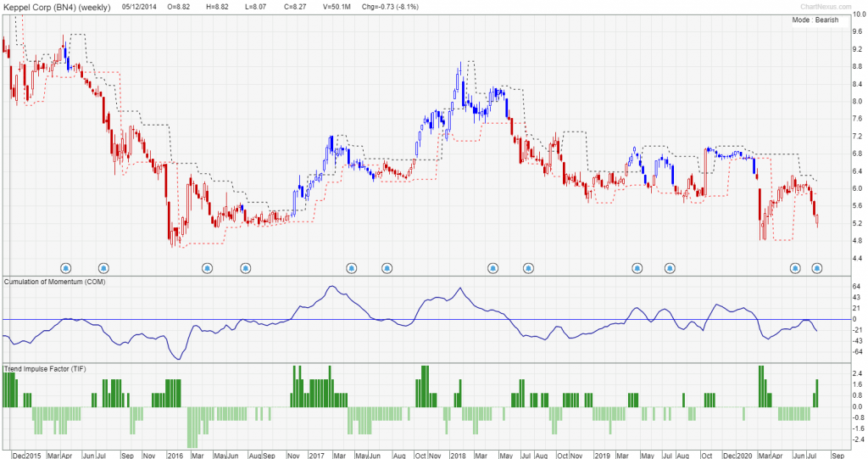
Task: Click the bell alert marker near Jul 2018
Action: 528,268
